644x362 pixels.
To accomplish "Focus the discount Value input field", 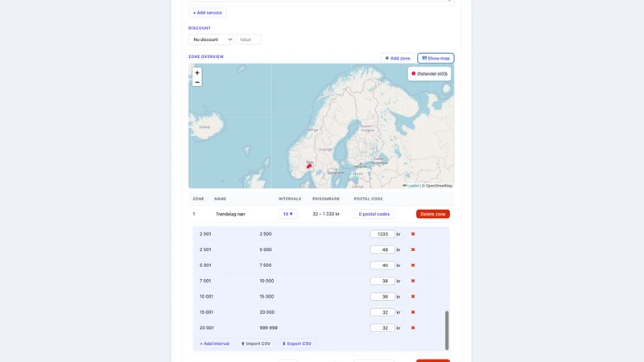I will (x=249, y=39).
